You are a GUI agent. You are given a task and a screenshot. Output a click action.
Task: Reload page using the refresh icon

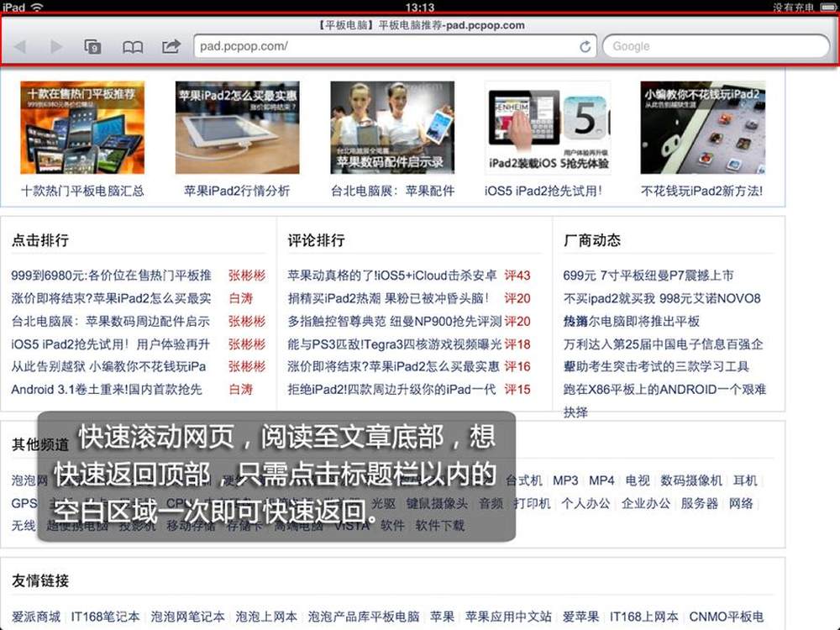tap(585, 46)
